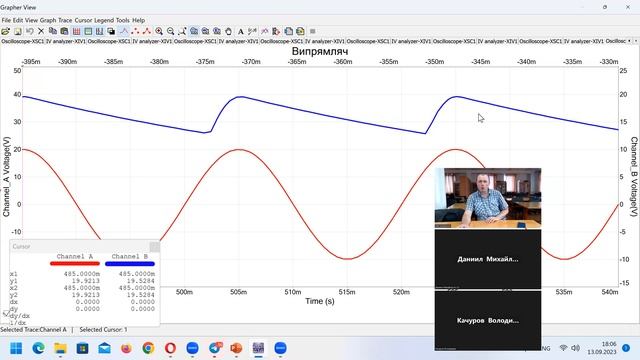Click the Zoom in magnifier icon
The width and height of the screenshot is (640, 360).
coord(159,31)
